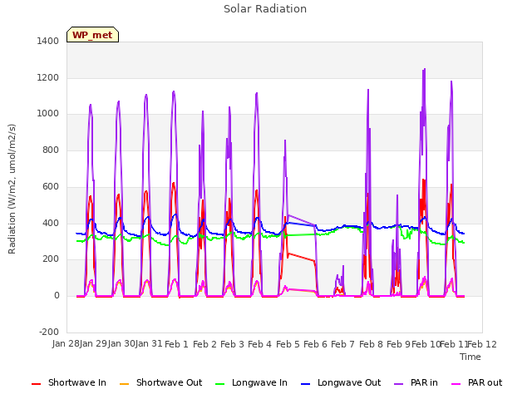Screen dimensions: 532x399
Task: Click the -200 y-axis tick label
Action: pyautogui.click(x=49, y=332)
